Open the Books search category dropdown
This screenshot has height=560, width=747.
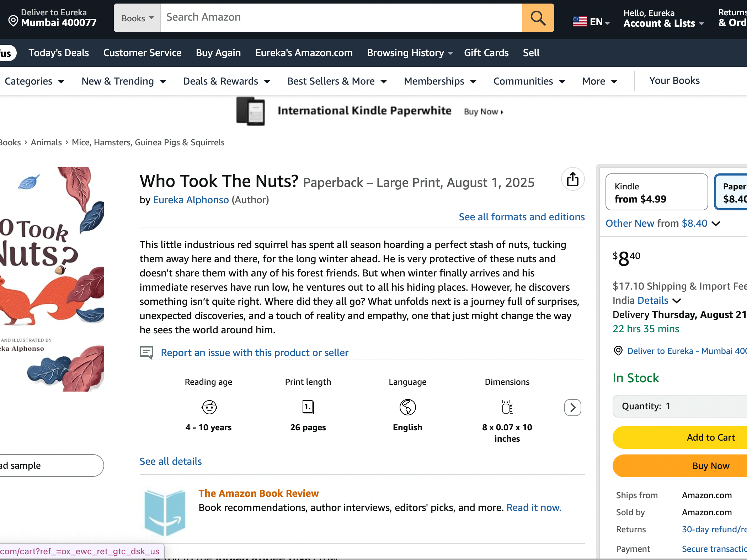[x=137, y=18]
